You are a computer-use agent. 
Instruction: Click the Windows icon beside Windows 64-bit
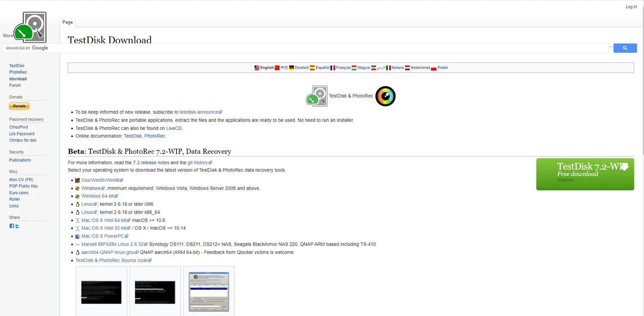pyautogui.click(x=78, y=196)
